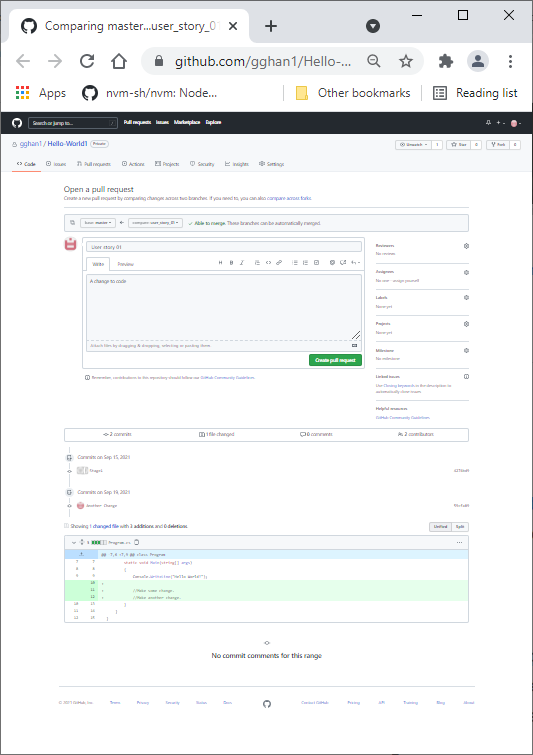Click Create pull request
Viewport: 533px width, 755px height.
tap(335, 360)
